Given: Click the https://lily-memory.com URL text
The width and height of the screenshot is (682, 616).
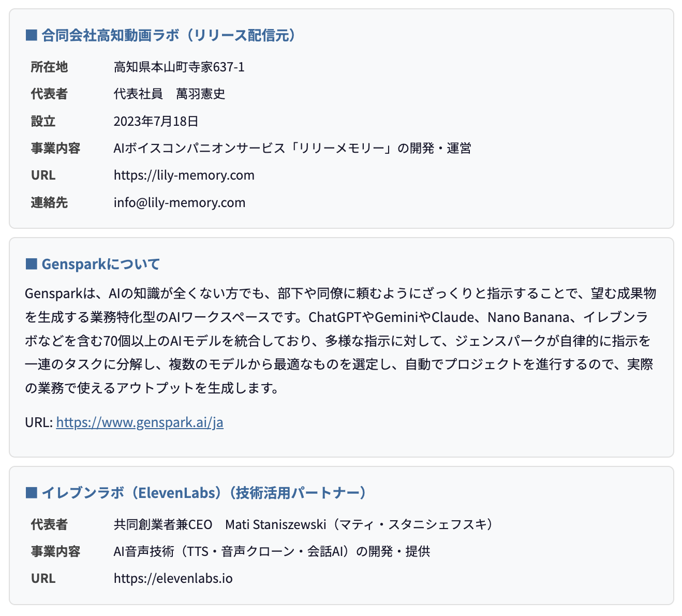Looking at the screenshot, I should point(184,175).
